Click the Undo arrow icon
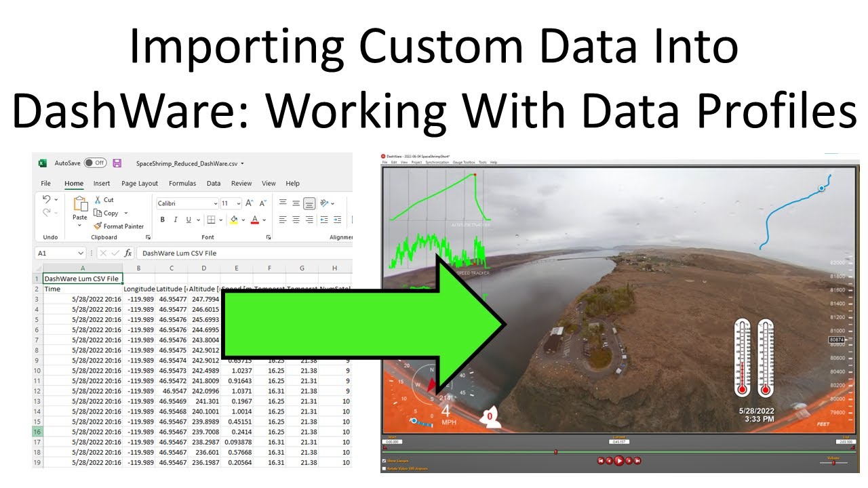 point(46,199)
